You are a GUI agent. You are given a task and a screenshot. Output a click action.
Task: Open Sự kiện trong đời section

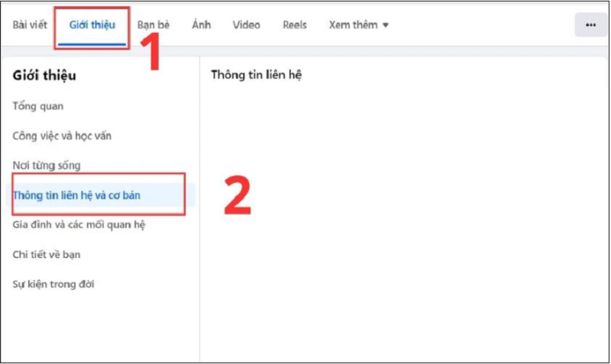53,284
